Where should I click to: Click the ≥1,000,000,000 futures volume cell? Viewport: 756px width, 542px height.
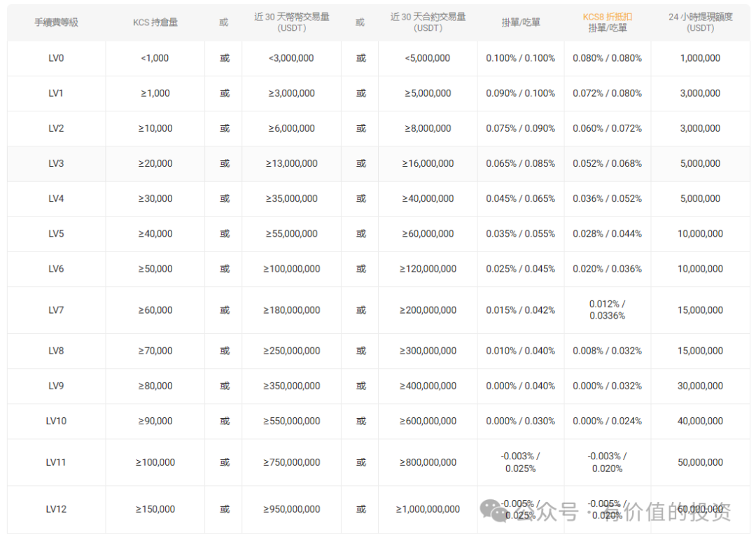pyautogui.click(x=428, y=509)
